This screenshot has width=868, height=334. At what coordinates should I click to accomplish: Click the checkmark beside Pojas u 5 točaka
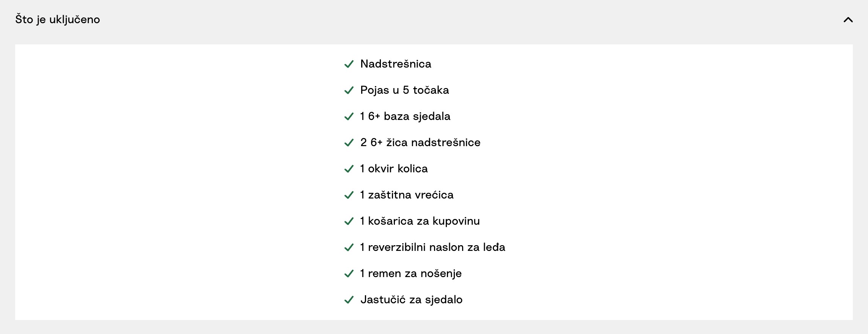[349, 90]
